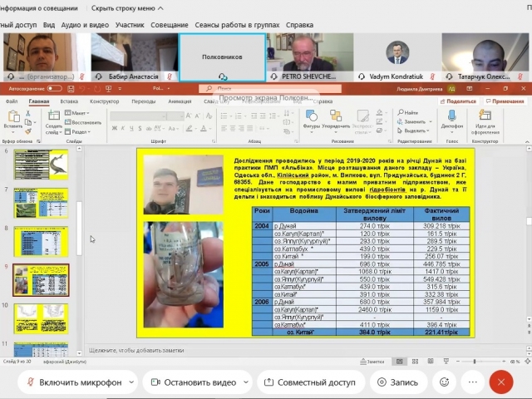Open the Заменить dropdown
The height and width of the screenshot is (399, 532).
tap(415, 121)
